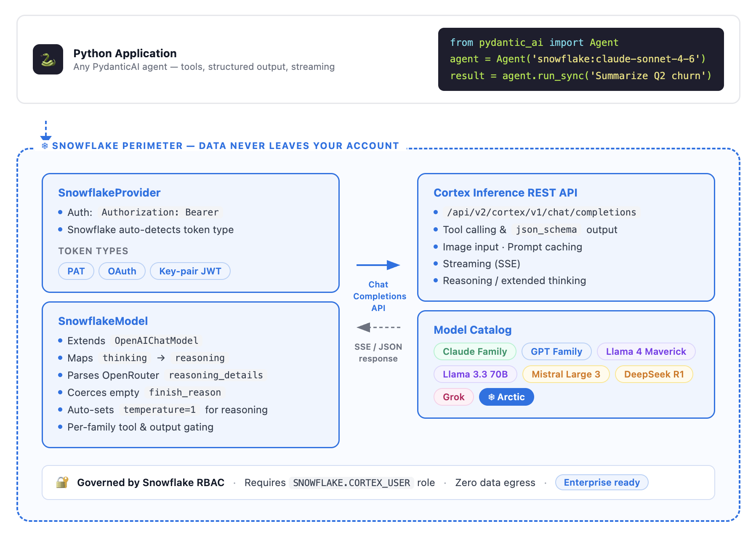Viewport: 756px width, 537px height.
Task: Click the Model Catalog heading
Action: [x=473, y=330]
